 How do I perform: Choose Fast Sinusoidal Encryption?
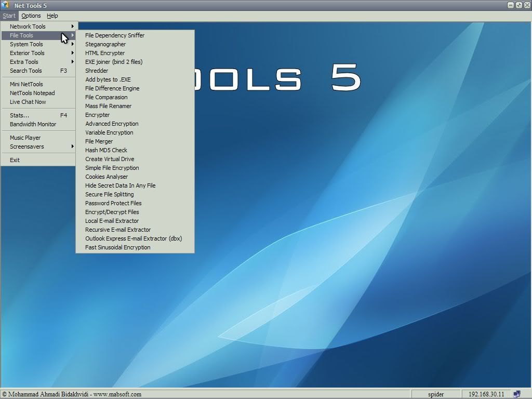pos(135,247)
